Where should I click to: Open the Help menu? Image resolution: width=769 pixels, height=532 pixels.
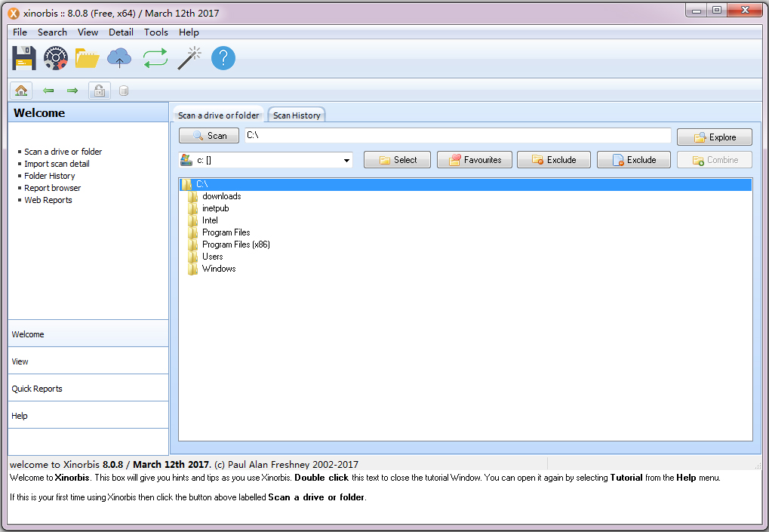coord(189,32)
